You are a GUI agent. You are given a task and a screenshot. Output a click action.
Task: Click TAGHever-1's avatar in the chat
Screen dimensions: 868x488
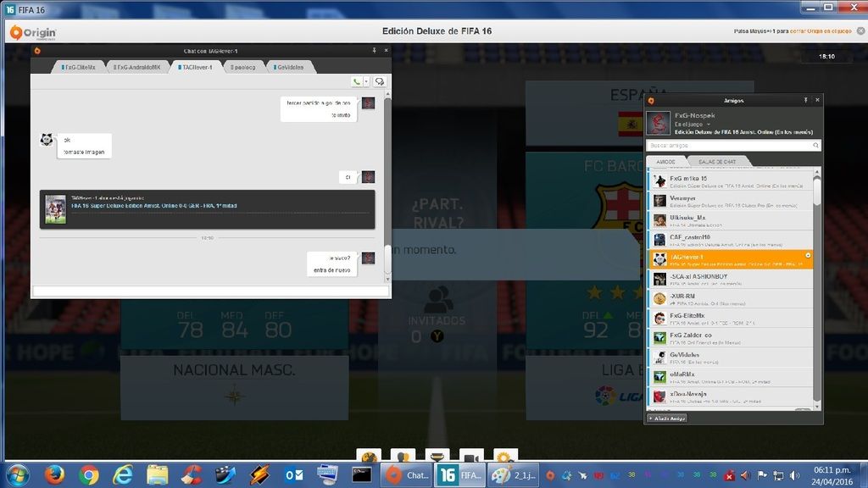[x=47, y=140]
